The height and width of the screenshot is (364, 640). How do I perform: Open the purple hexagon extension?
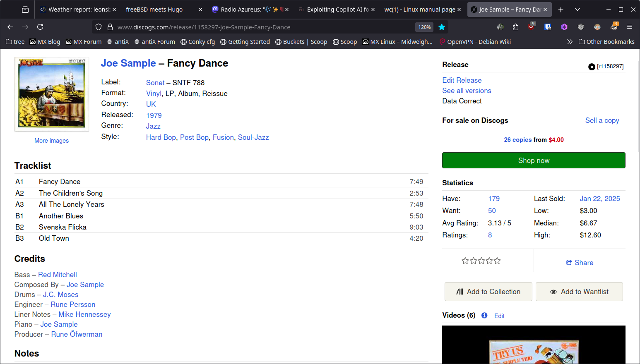[564, 27]
